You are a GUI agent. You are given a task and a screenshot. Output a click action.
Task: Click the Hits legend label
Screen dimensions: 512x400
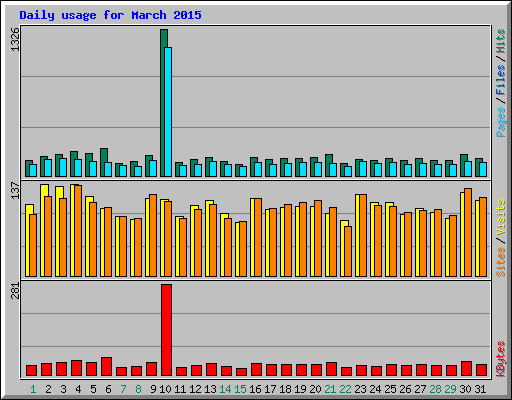click(x=501, y=41)
